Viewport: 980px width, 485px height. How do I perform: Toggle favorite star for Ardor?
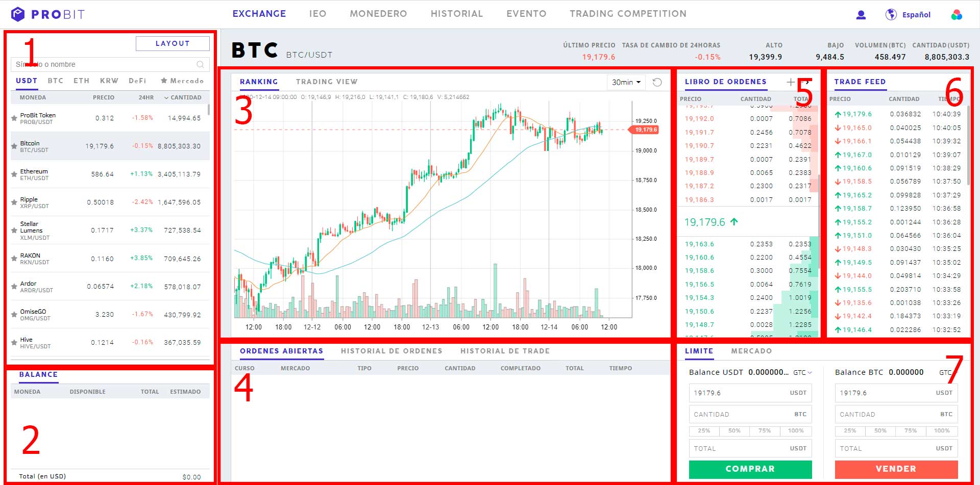[14, 287]
